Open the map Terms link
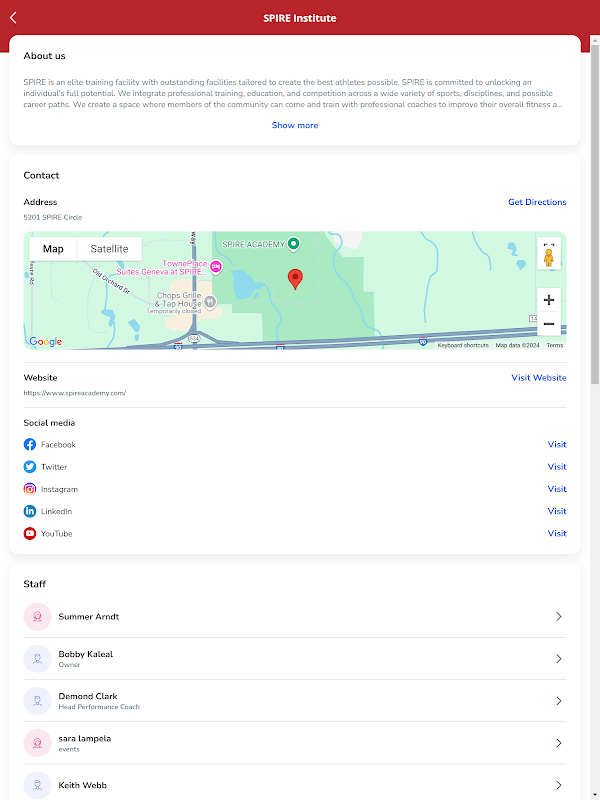 [555, 345]
